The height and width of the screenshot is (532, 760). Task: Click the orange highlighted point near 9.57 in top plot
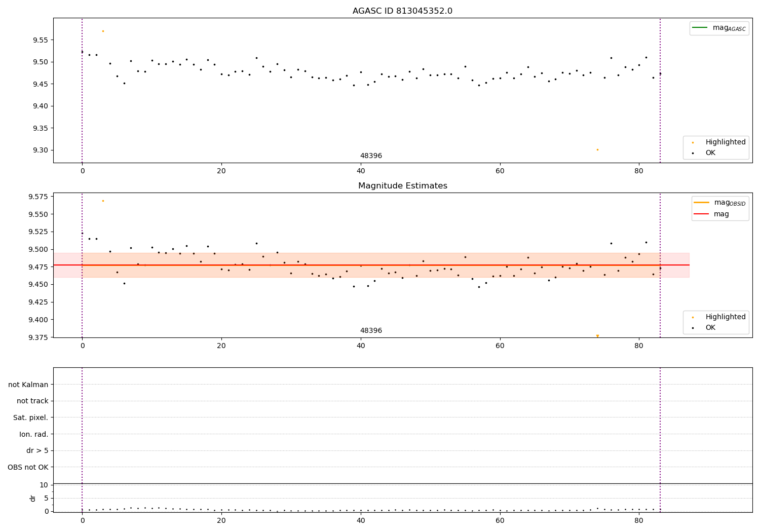(x=103, y=31)
